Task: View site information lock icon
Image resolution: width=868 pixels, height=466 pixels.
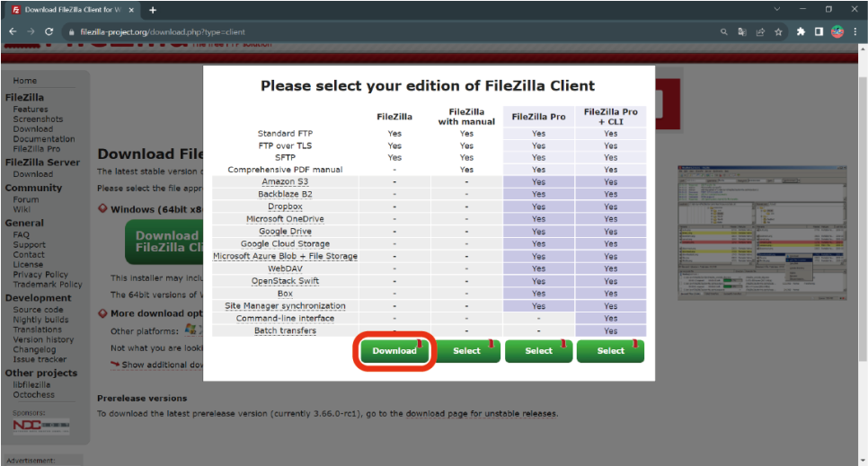Action: click(71, 32)
